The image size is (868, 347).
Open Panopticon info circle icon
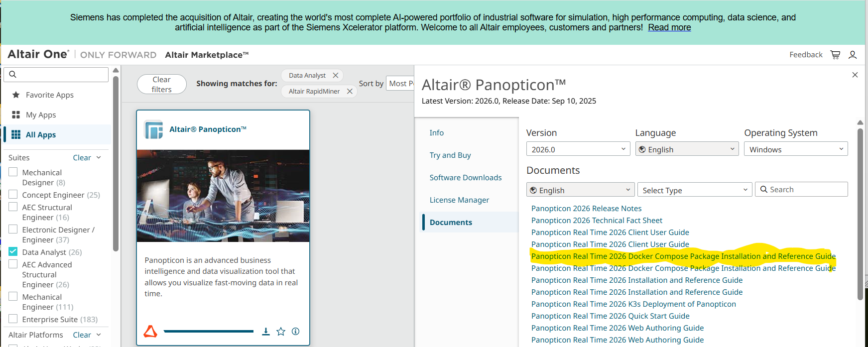295,331
